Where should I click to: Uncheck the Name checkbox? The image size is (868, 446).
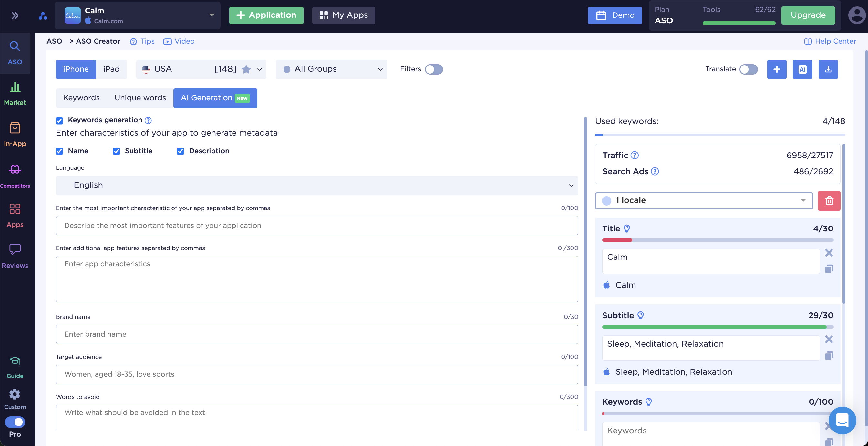(59, 151)
